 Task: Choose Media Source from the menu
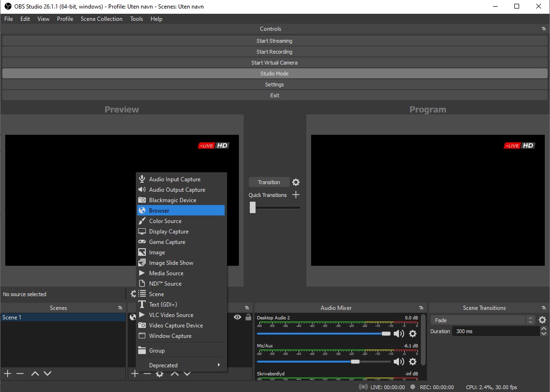[x=181, y=273]
